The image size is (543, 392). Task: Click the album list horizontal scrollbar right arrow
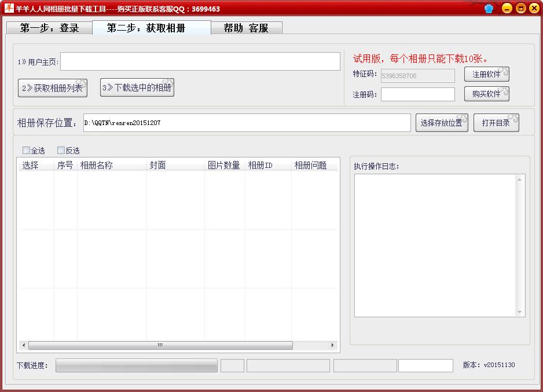[333, 346]
